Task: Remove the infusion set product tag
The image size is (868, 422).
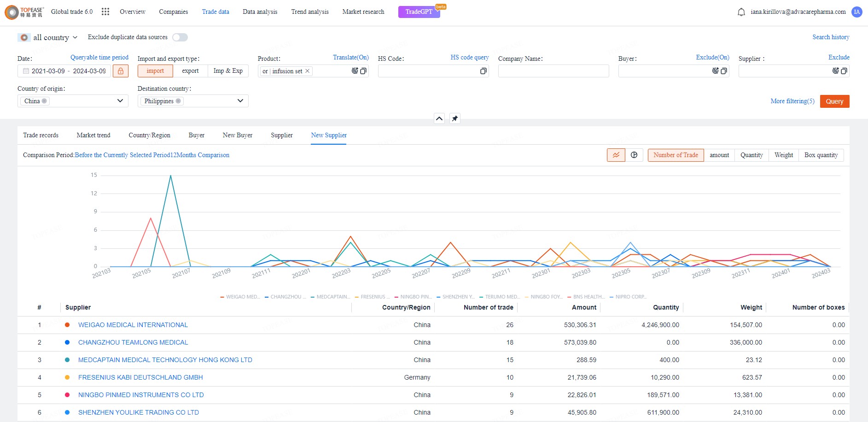Action: 308,71
